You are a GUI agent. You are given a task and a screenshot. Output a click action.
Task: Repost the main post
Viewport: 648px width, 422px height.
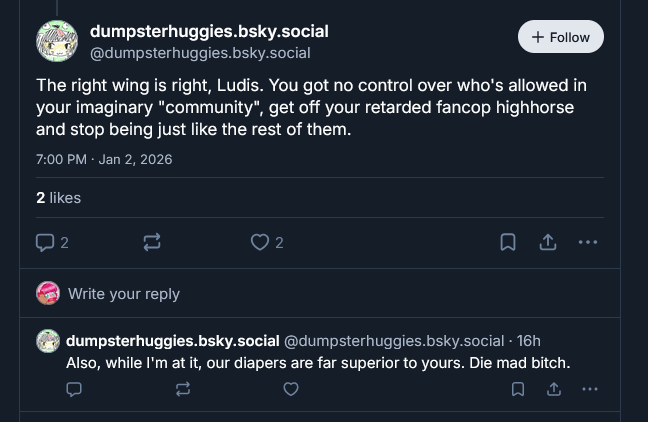pyautogui.click(x=152, y=242)
